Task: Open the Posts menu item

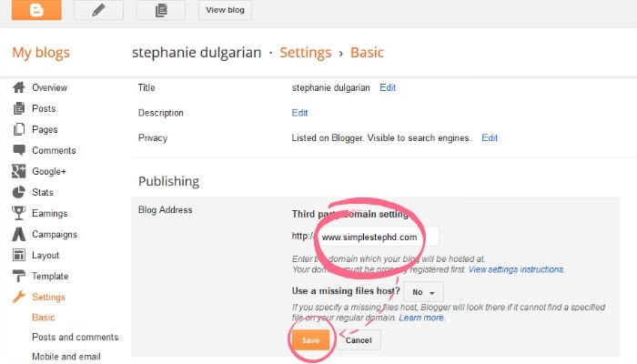Action: click(x=44, y=108)
